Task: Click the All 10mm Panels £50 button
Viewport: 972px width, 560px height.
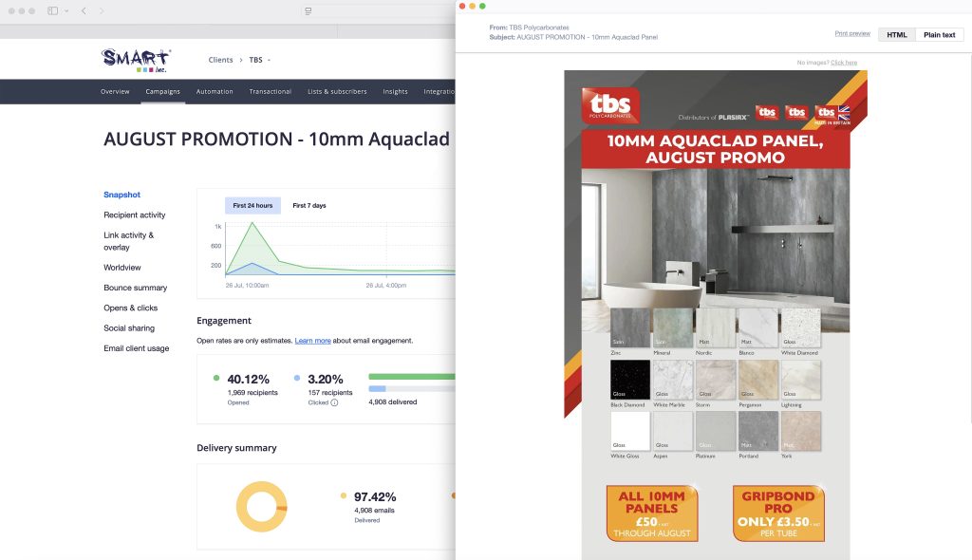Action: tap(652, 513)
